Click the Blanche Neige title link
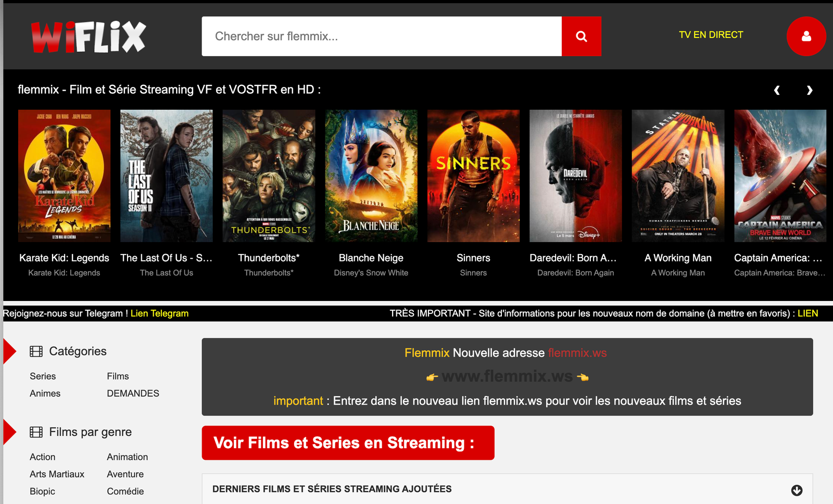833x504 pixels. pos(371,258)
